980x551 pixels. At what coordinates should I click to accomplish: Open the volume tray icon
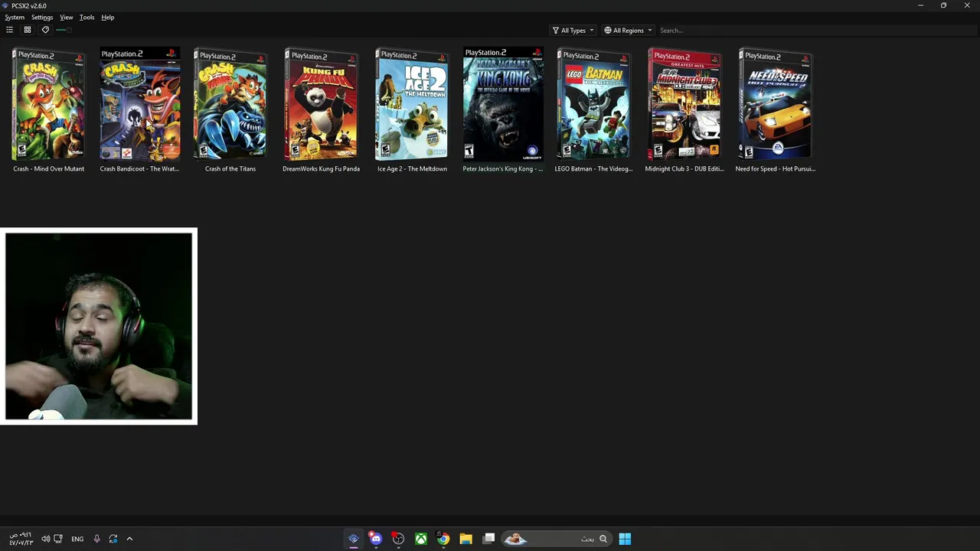pyautogui.click(x=45, y=539)
